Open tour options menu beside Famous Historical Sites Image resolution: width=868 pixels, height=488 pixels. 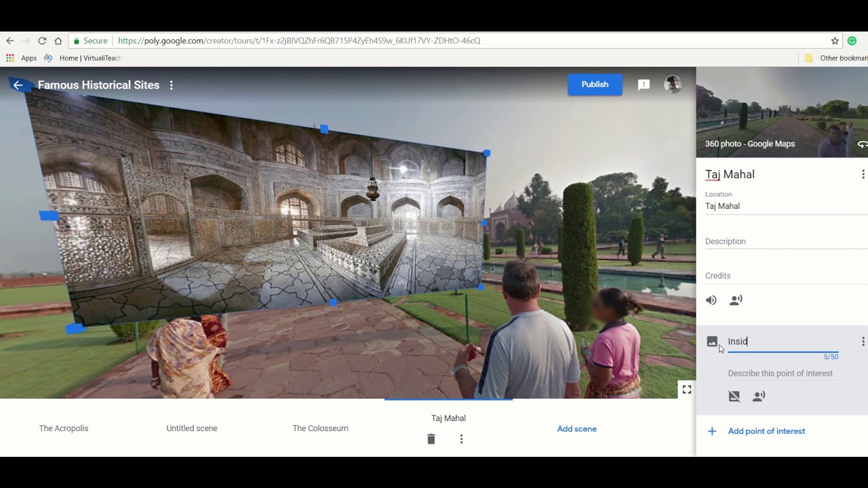(x=172, y=85)
